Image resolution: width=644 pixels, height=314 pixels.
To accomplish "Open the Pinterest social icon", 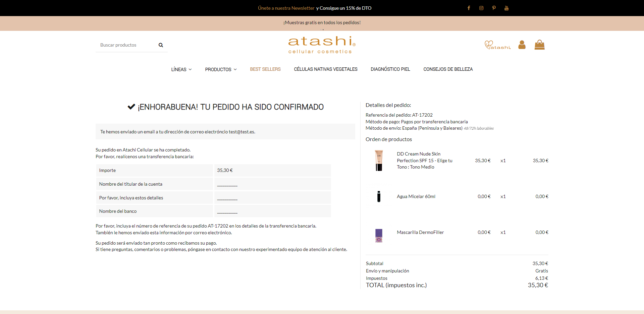I will pyautogui.click(x=494, y=8).
